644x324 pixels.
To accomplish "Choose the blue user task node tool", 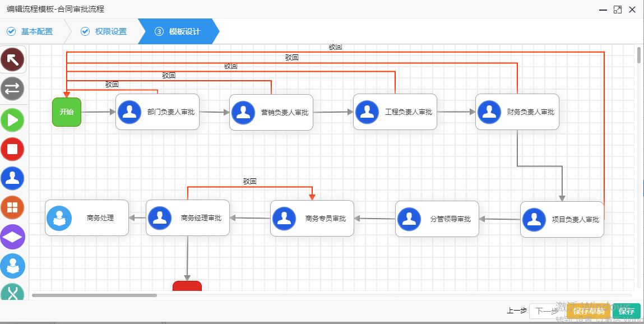I will coord(13,178).
